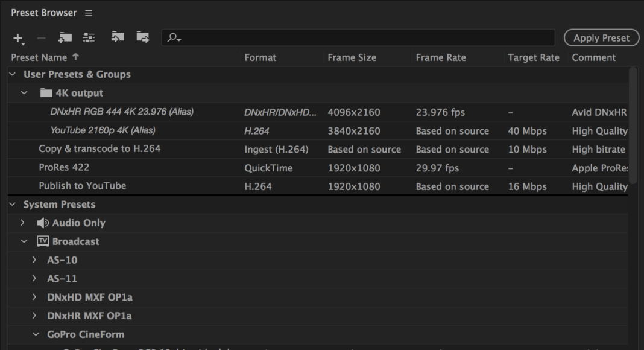Image resolution: width=644 pixels, height=350 pixels.
Task: Create a new preset group
Action: click(65, 37)
